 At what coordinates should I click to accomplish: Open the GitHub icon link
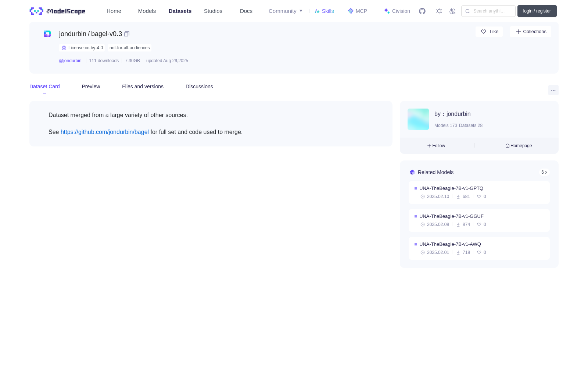(x=422, y=11)
